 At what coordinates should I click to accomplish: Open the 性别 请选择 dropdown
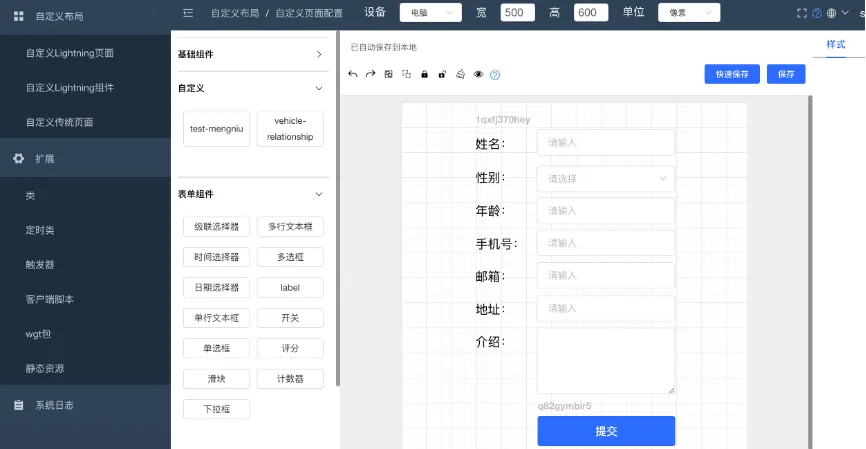tap(606, 178)
